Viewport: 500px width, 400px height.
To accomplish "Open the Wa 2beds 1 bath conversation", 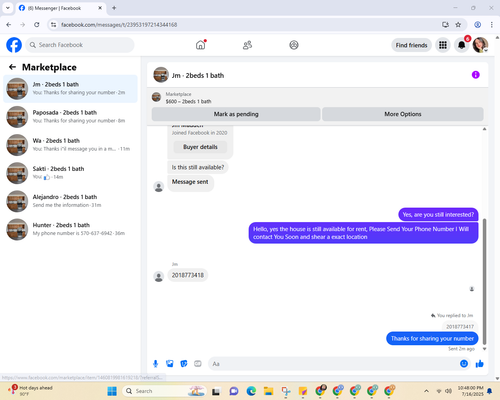I will click(x=70, y=145).
